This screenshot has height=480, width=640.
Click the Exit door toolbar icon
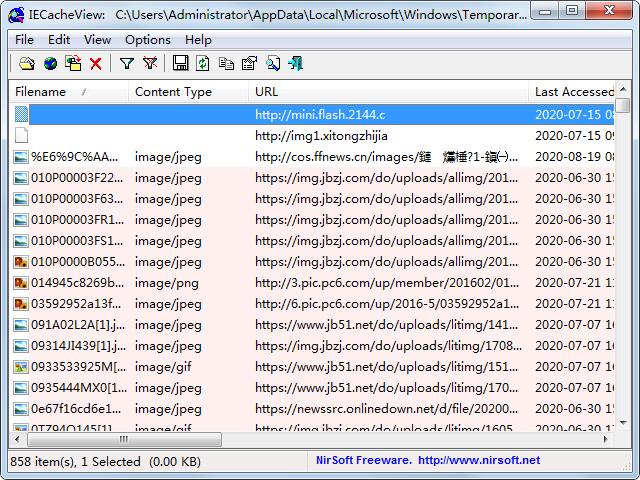coord(296,64)
